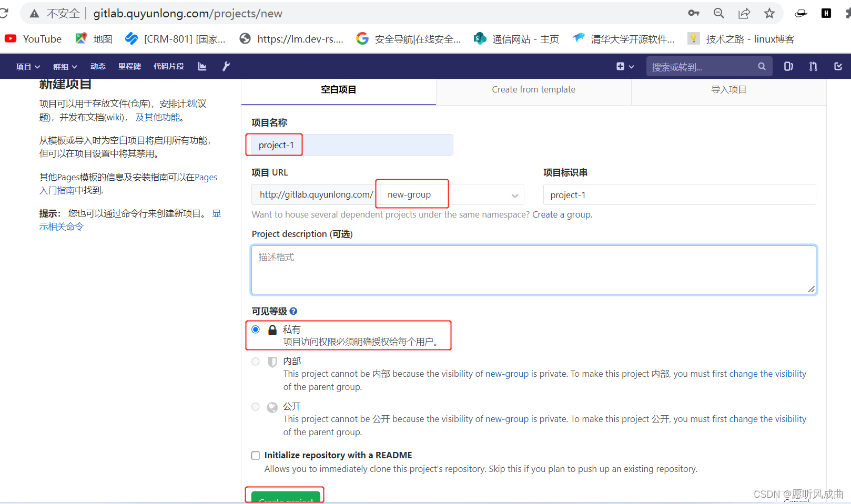The image size is (851, 504).
Task: Open the 项目 dropdown menu
Action: pos(28,66)
